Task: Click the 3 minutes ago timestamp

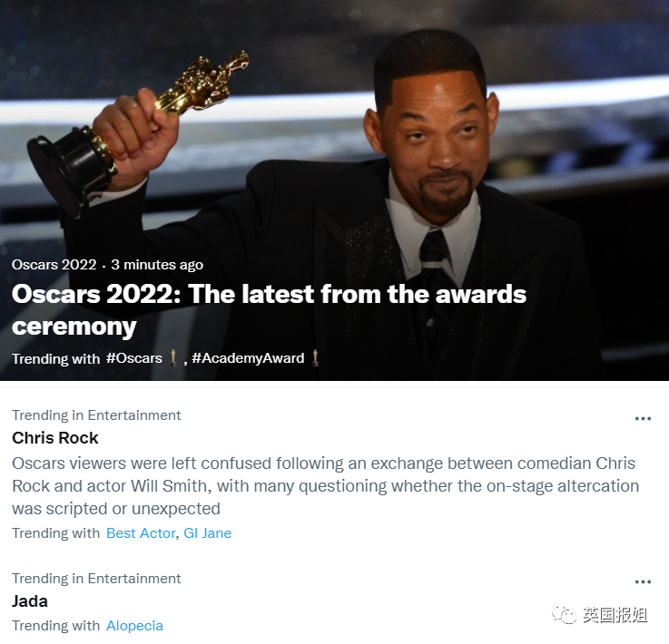Action: point(157,264)
